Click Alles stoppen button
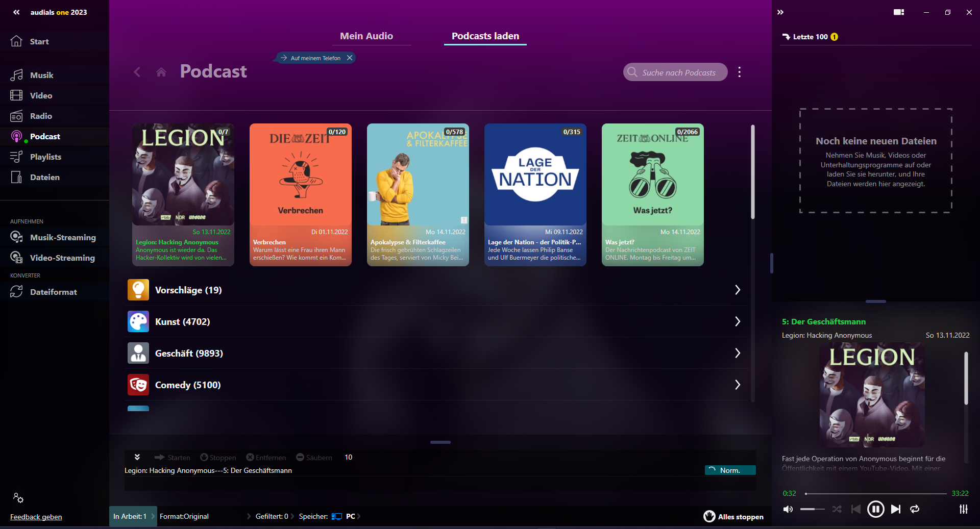This screenshot has height=529, width=980. [x=733, y=516]
